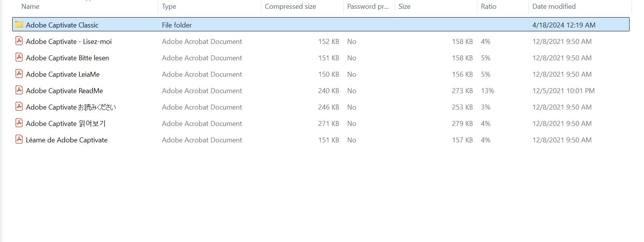Image resolution: width=644 pixels, height=242 pixels.
Task: Click the 240 KB compressed size value
Action: pyautogui.click(x=328, y=90)
